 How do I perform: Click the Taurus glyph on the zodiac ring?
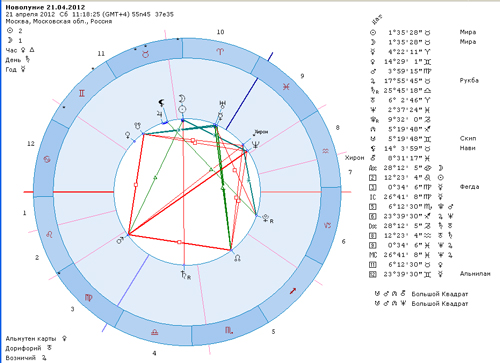click(x=145, y=54)
